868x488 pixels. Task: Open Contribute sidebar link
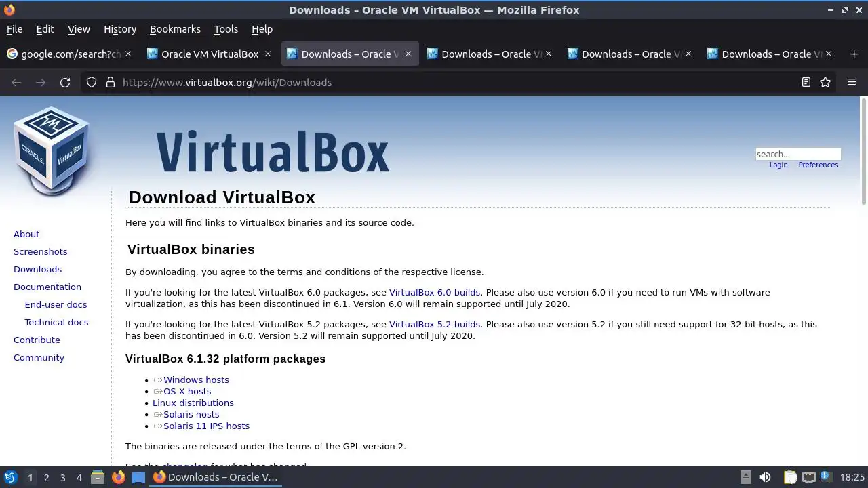pyautogui.click(x=37, y=340)
